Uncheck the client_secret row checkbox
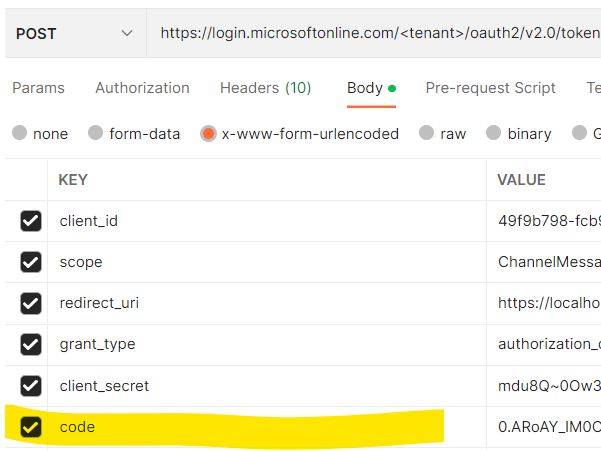Screen dimensions: 601x451 [x=31, y=386]
